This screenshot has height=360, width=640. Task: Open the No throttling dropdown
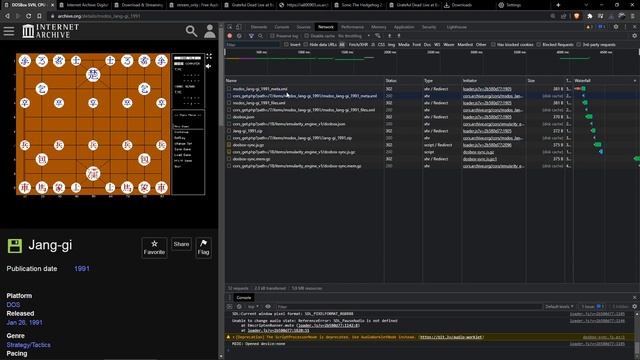pos(354,36)
